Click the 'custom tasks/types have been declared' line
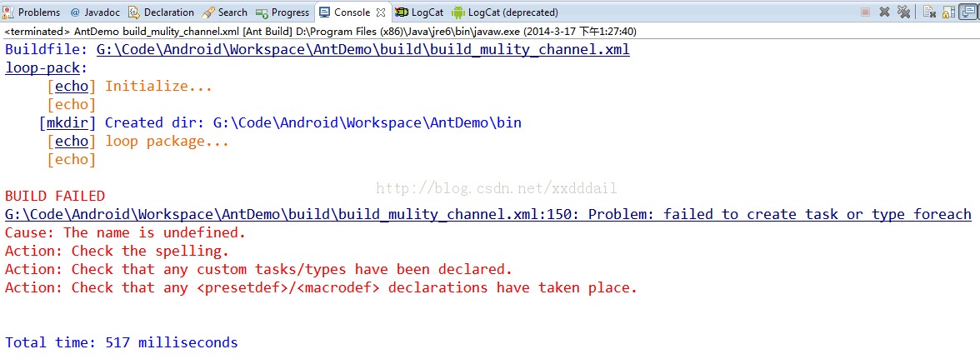980x359 pixels. pos(258,270)
